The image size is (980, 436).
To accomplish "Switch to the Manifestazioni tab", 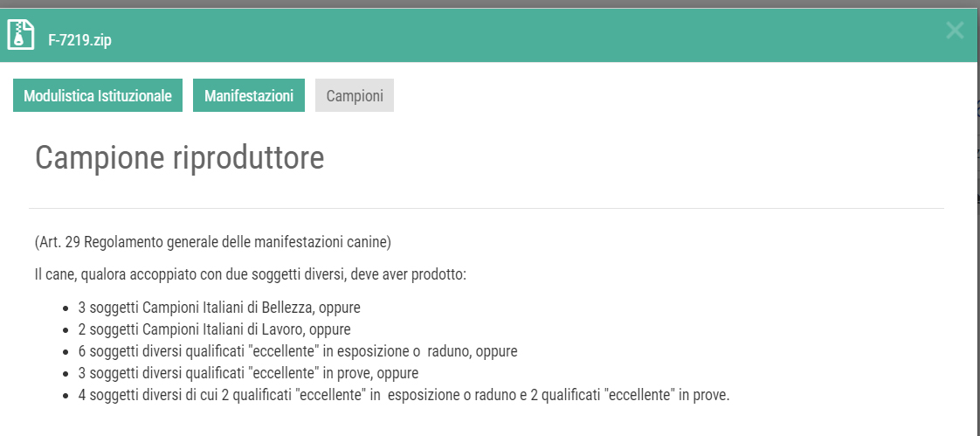I will click(x=249, y=96).
